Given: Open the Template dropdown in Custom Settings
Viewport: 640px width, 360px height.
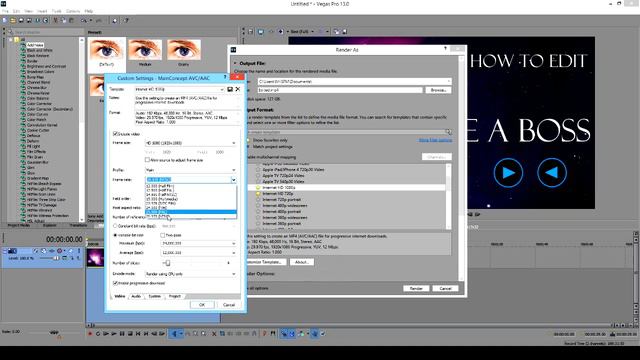Looking at the screenshot, I should [x=222, y=89].
